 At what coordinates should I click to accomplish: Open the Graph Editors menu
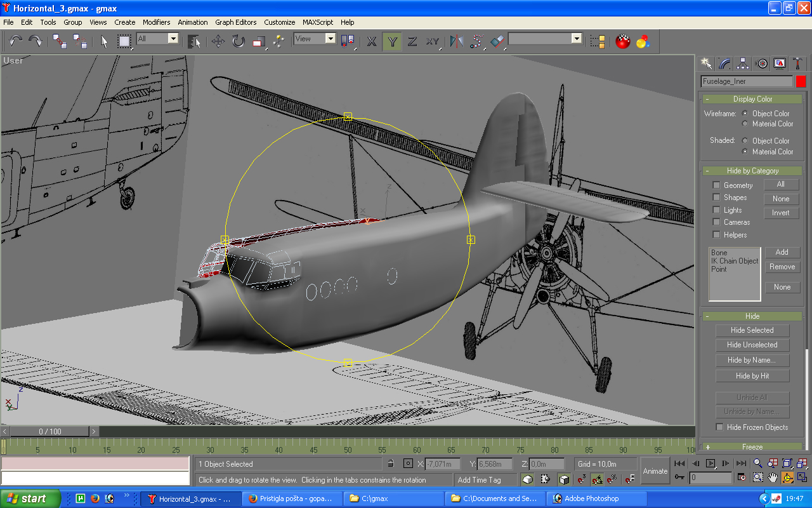coord(235,22)
